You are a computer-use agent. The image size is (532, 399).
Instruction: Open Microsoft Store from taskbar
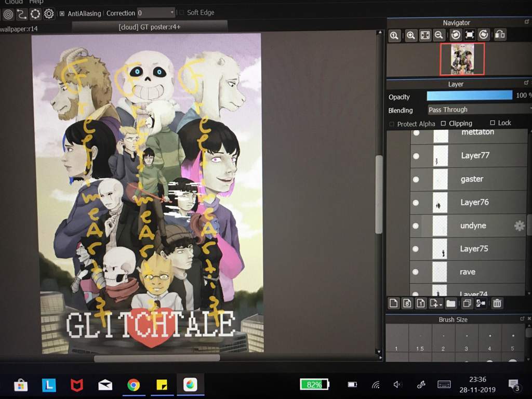[x=21, y=385]
